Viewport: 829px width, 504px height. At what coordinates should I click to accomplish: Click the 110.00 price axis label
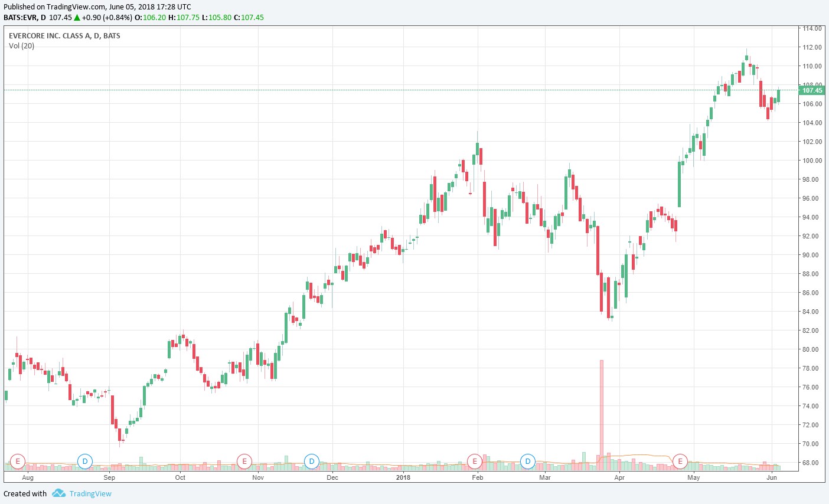pyautogui.click(x=812, y=66)
